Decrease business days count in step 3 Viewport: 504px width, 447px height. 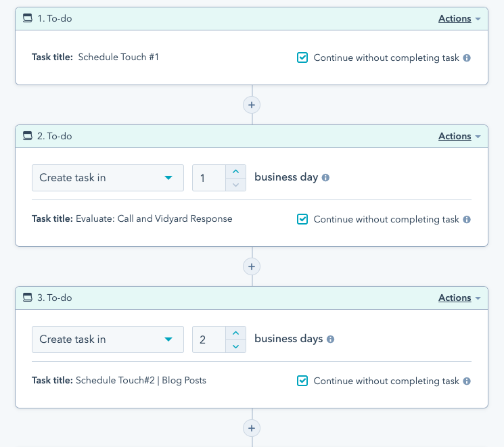(x=235, y=346)
